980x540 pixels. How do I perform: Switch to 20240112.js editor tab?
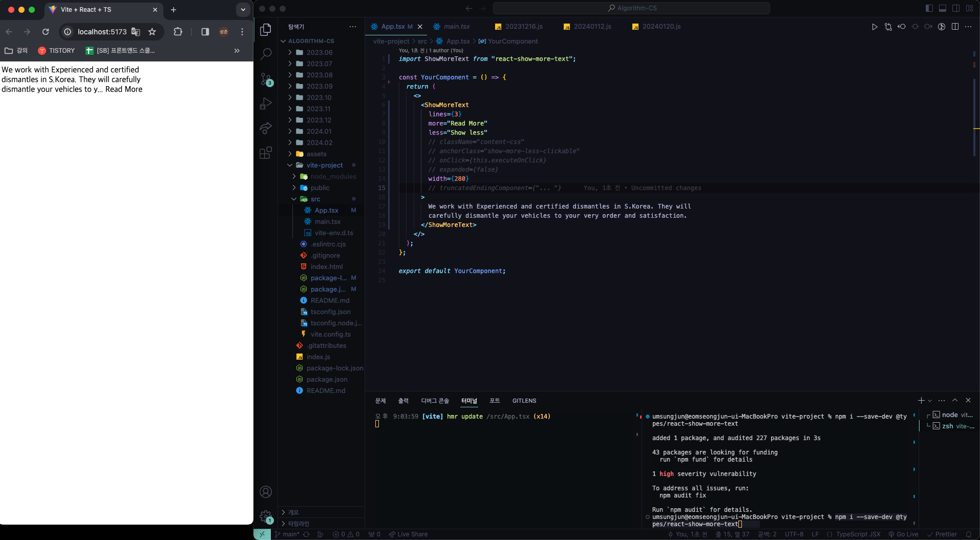[592, 27]
